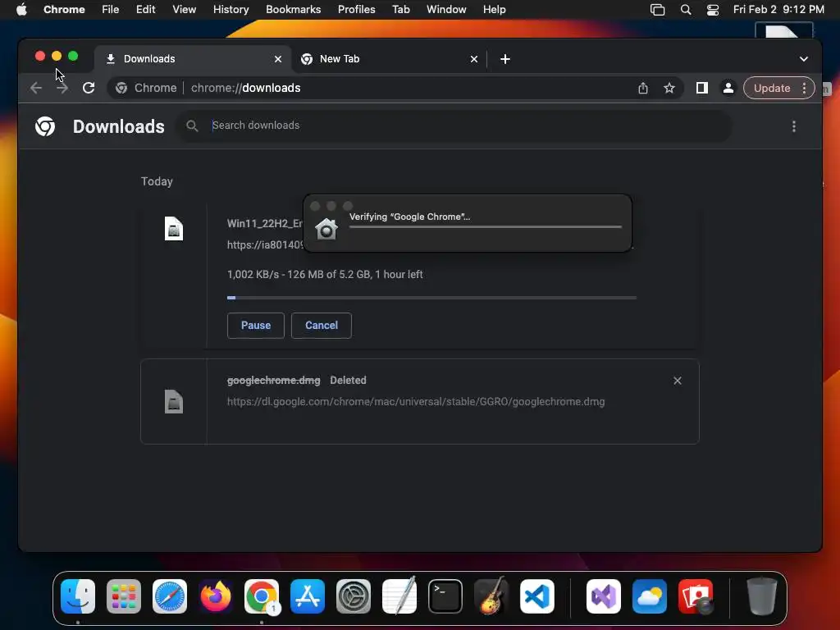
Task: Open the Apple menu
Action: click(x=21, y=10)
